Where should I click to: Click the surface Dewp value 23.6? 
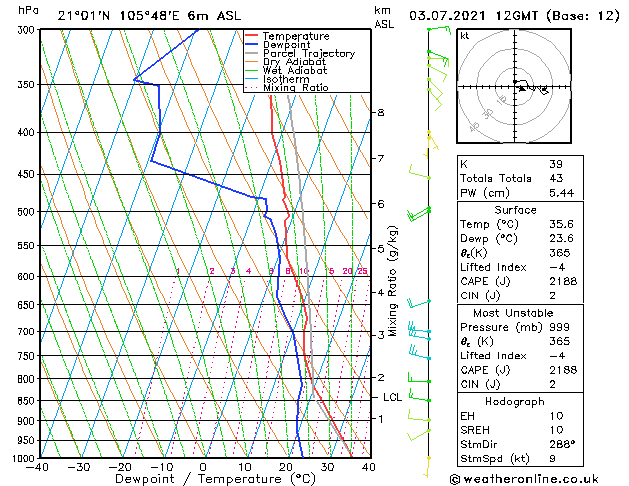pos(562,238)
